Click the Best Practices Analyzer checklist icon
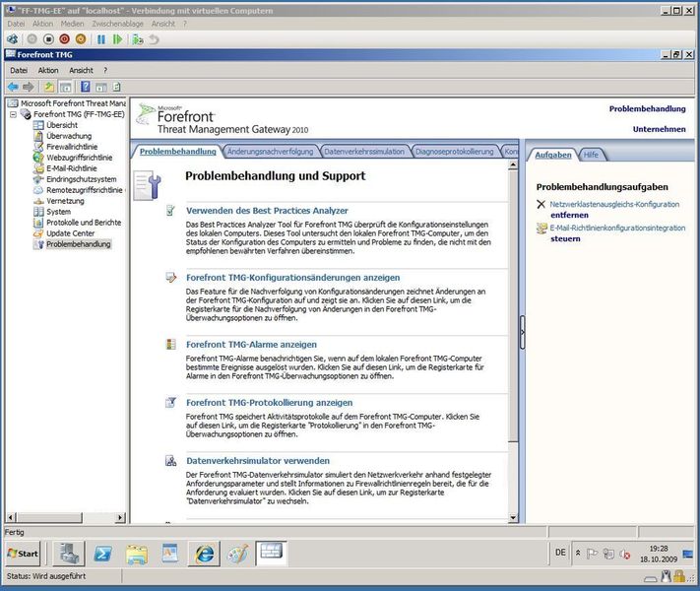Image resolution: width=700 pixels, height=591 pixels. pos(170,211)
